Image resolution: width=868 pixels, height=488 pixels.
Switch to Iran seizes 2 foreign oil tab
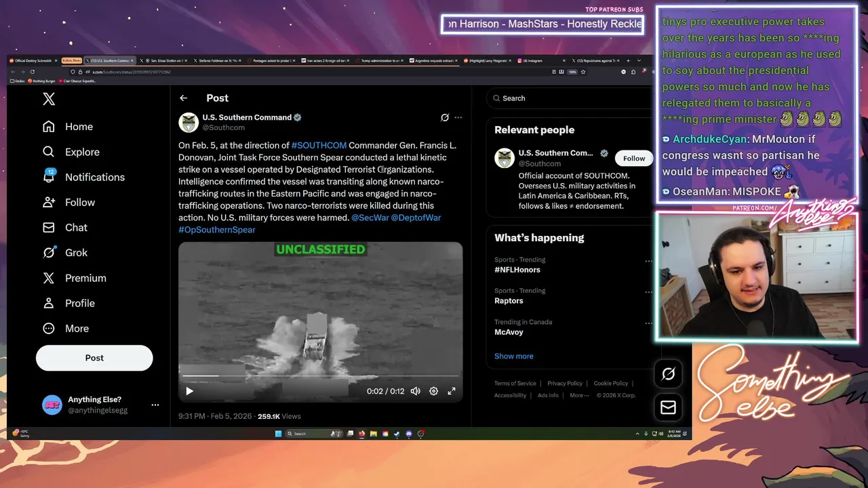click(324, 61)
